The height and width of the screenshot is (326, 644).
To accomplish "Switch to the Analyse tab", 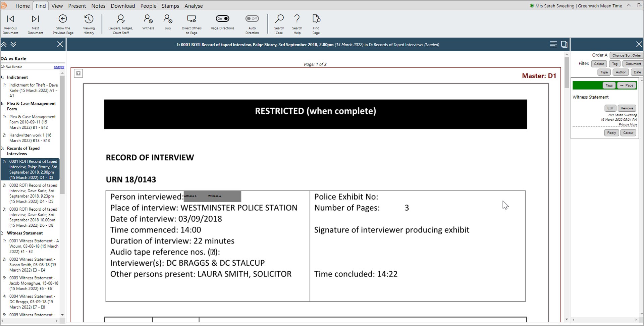I will (194, 6).
